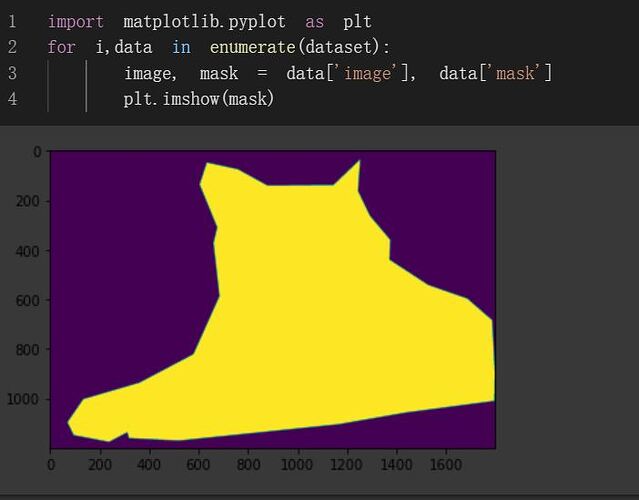This screenshot has height=500, width=639.
Task: Click line number 1 in the code gutter
Action: pos(12,21)
